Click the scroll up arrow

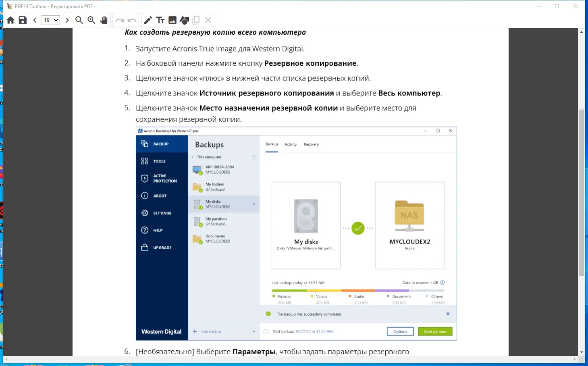coord(581,32)
